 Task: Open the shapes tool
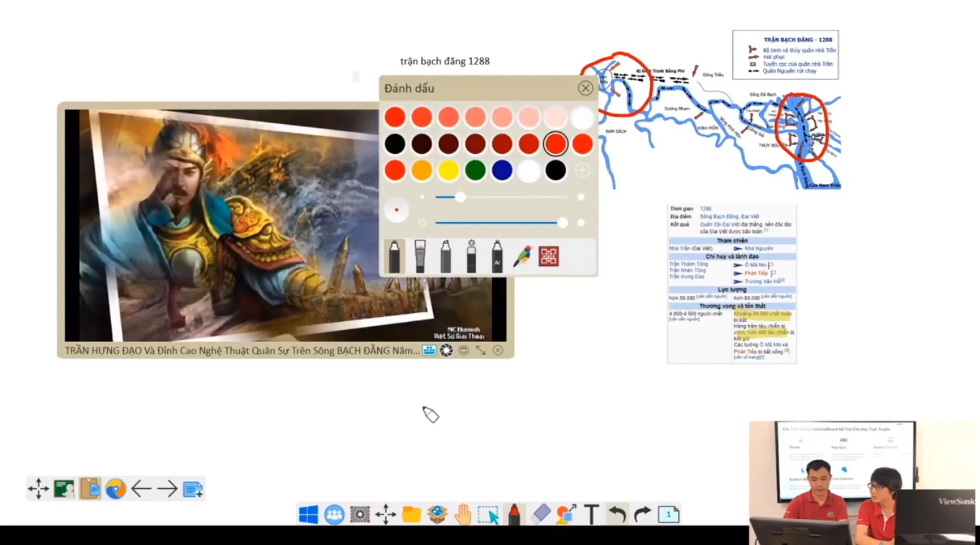pos(566,514)
